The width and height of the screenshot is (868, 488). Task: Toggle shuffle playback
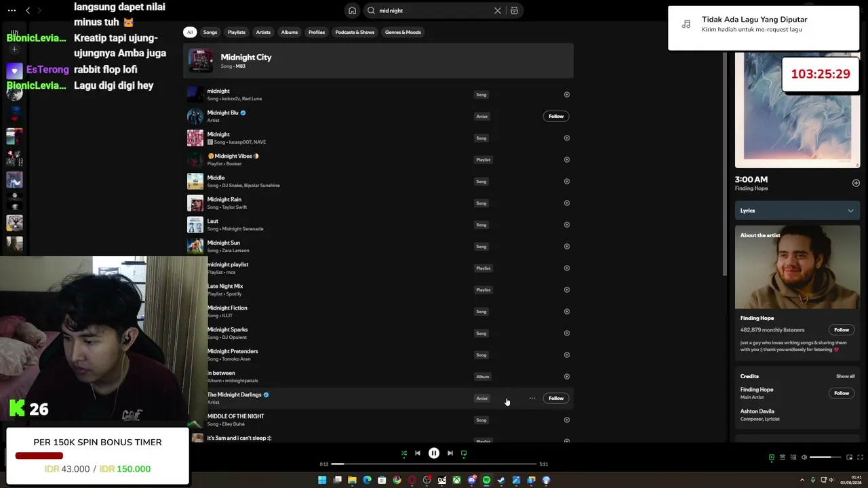404,453
